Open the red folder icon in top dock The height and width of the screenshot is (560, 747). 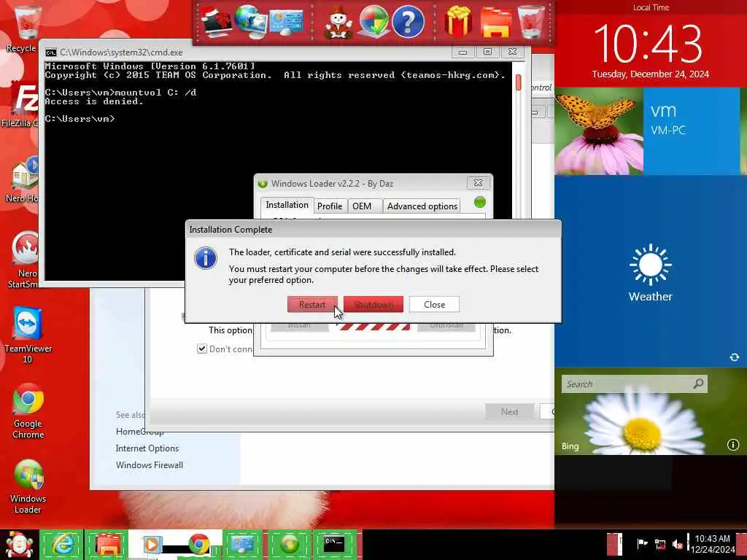click(495, 23)
